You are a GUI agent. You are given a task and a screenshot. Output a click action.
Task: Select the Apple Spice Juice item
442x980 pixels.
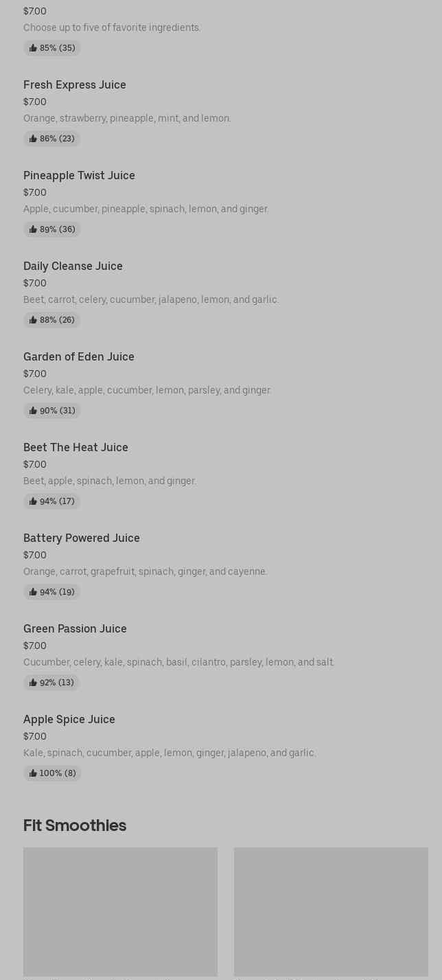coord(69,719)
